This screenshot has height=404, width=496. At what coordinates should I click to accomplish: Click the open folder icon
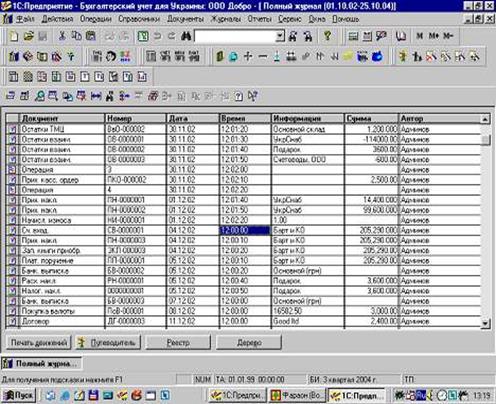pyautogui.click(x=28, y=36)
